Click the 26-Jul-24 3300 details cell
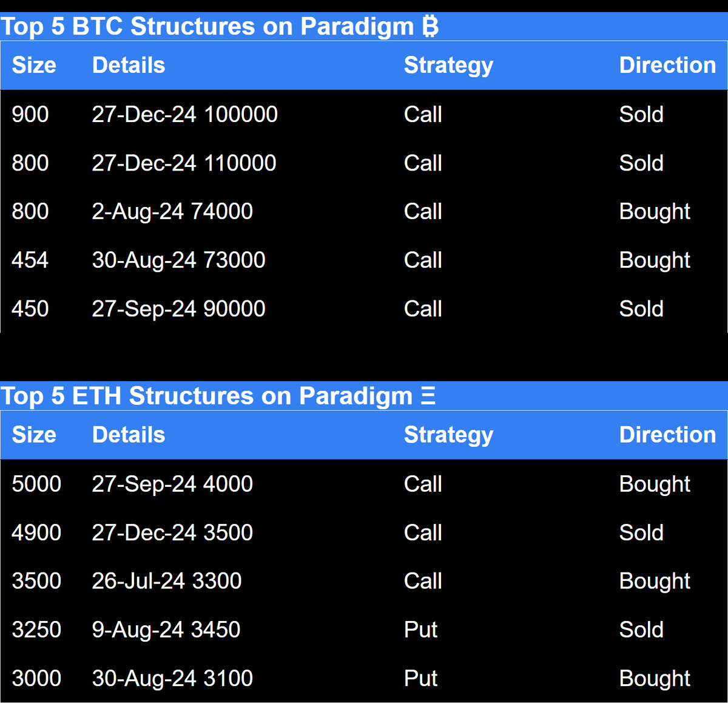Viewport: 728px width, 703px height. click(x=167, y=581)
